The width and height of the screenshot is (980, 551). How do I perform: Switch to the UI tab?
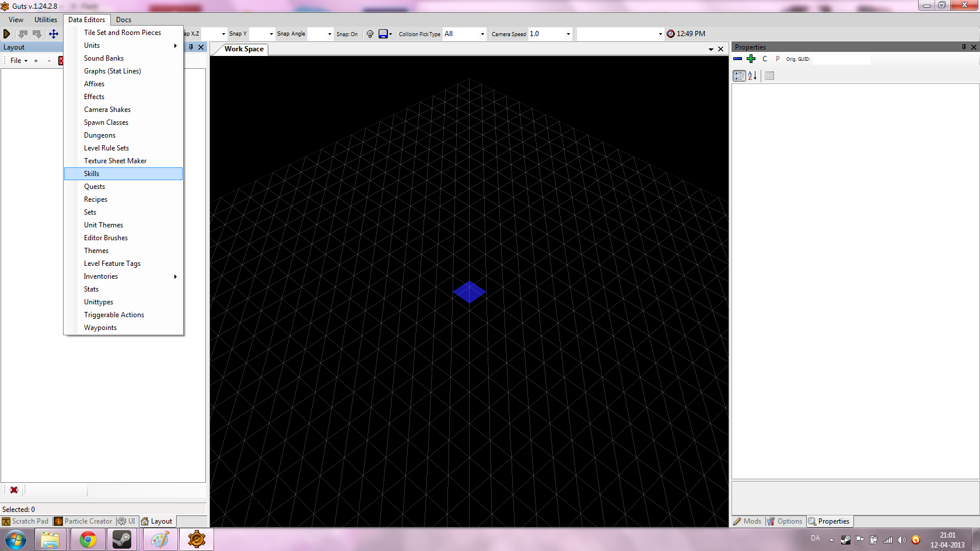127,521
